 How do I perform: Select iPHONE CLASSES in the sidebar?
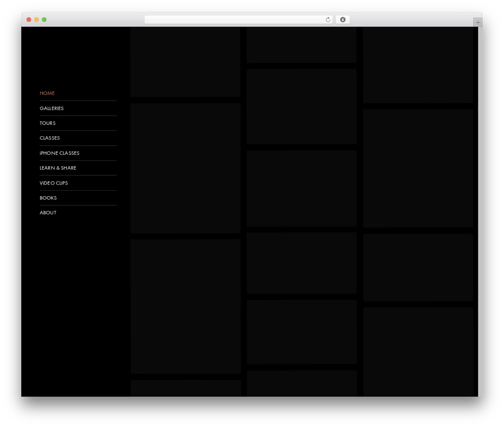tap(59, 153)
